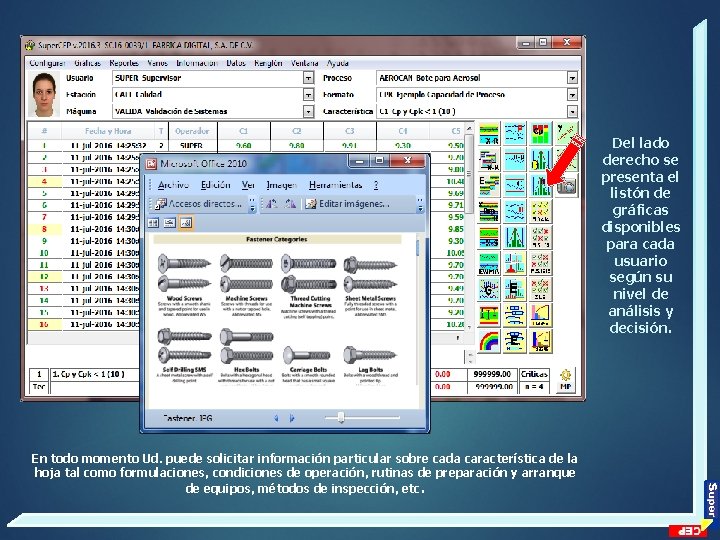
Task: Expand the Usuario dropdown
Action: (x=309, y=78)
